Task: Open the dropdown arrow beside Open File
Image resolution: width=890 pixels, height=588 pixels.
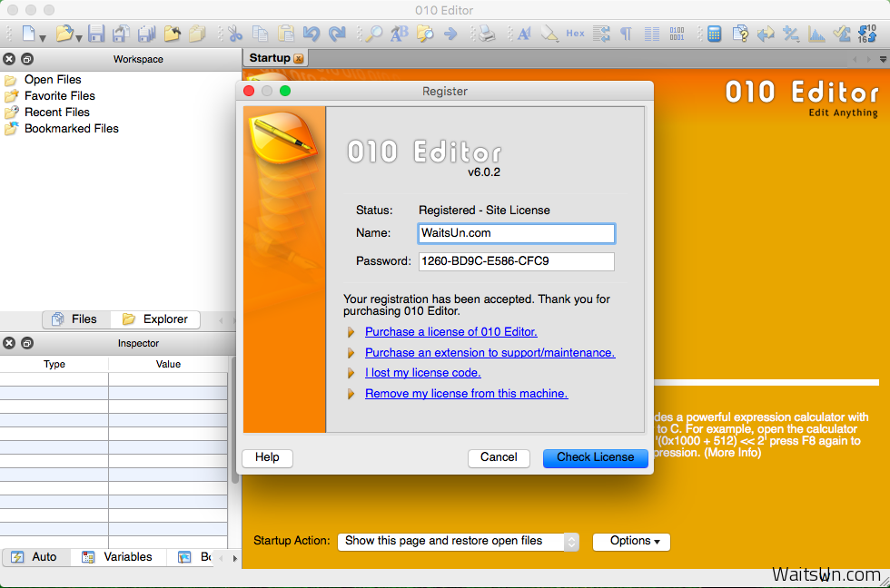Action: [79, 36]
